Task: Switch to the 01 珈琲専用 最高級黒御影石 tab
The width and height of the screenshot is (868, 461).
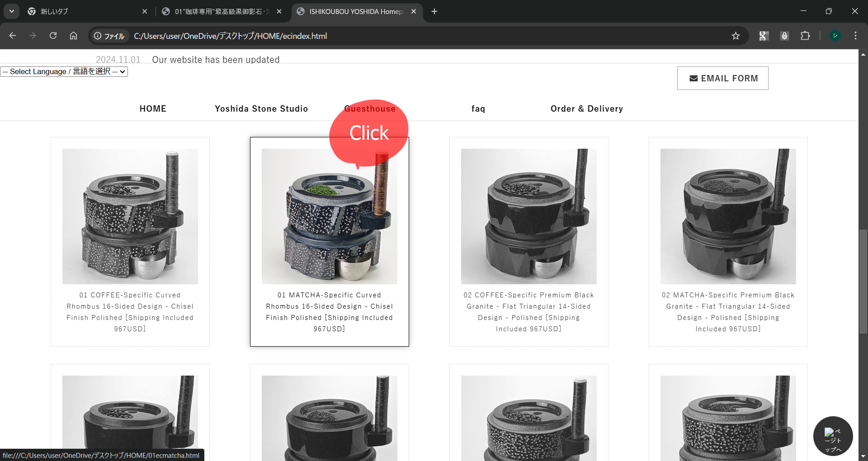Action: pyautogui.click(x=222, y=11)
